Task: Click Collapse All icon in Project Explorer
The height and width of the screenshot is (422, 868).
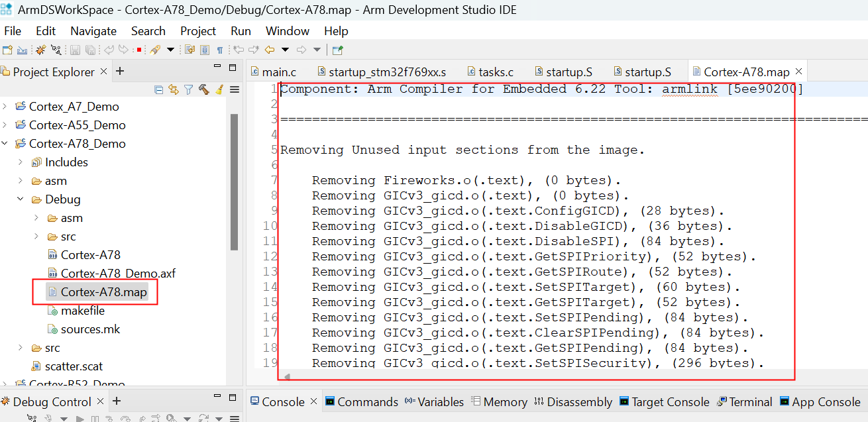Action: click(x=159, y=89)
